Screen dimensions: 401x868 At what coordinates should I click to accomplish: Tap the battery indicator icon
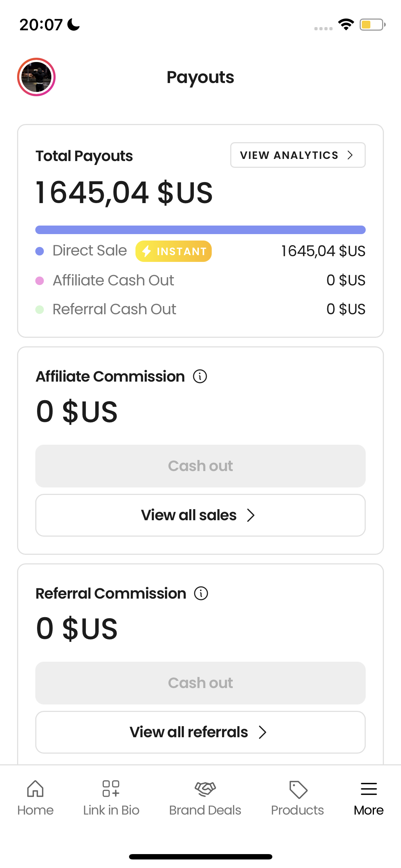click(372, 25)
